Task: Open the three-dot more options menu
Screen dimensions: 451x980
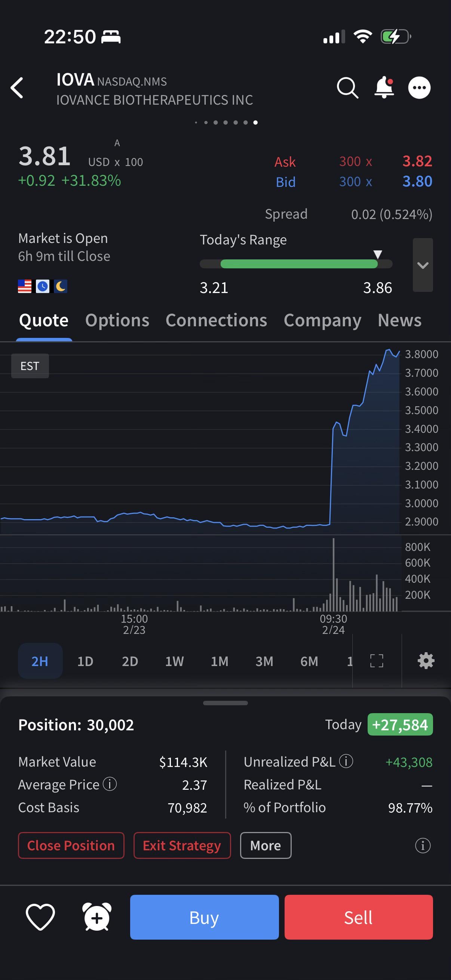Action: tap(419, 88)
